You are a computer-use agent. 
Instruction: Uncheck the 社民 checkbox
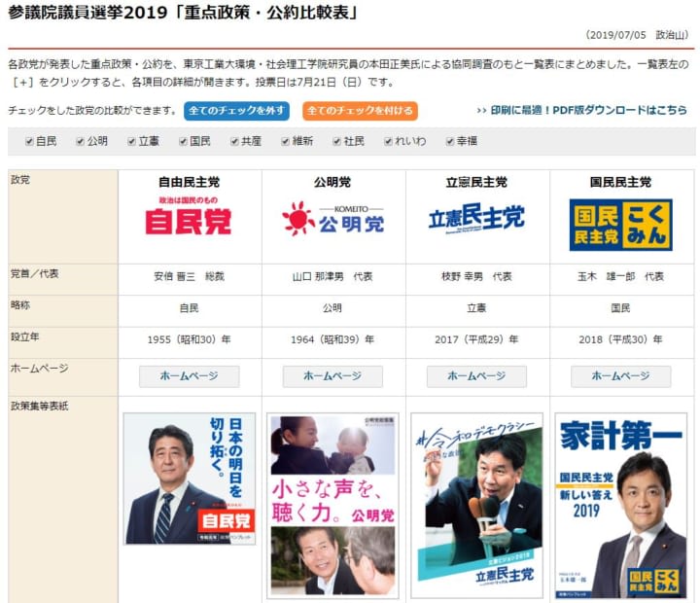[337, 142]
